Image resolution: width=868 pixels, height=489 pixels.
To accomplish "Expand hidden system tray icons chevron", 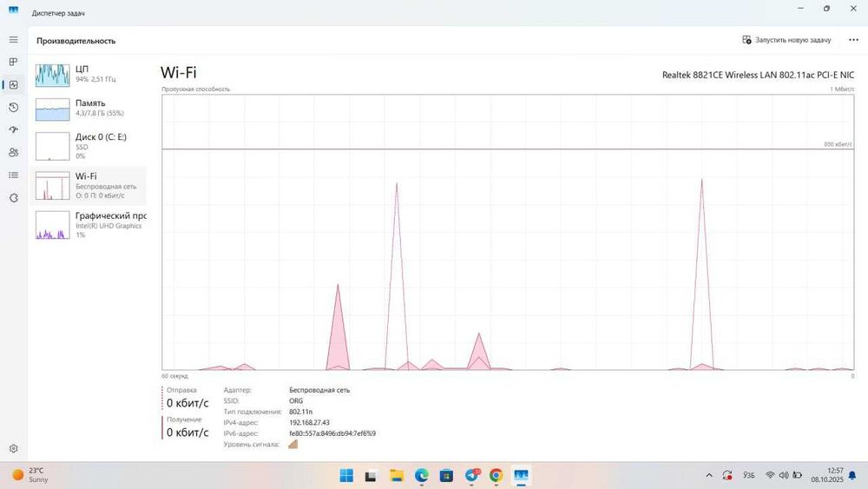I will (709, 476).
